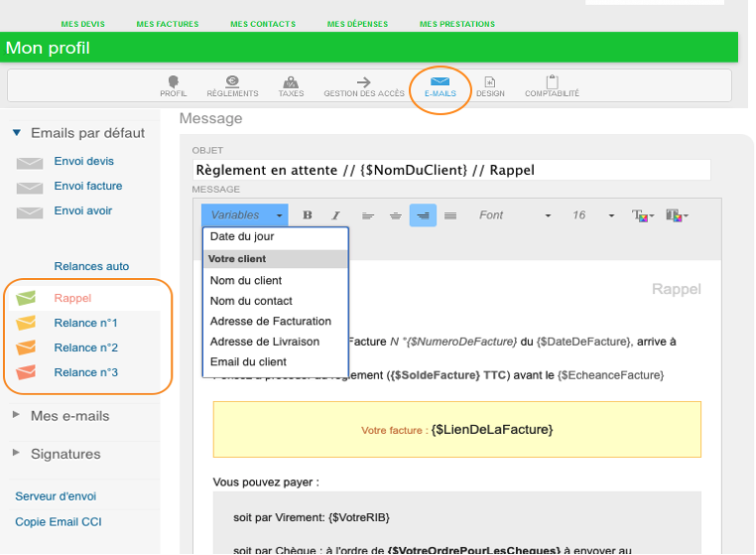Open the Variables dropdown
Screen dimensions: 756x555
click(x=245, y=215)
